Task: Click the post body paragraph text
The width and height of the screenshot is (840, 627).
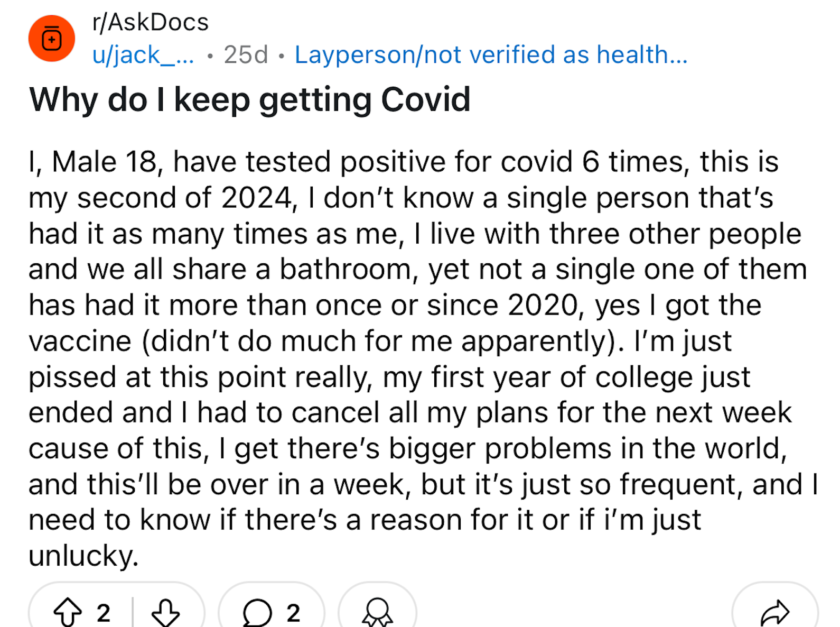Action: pyautogui.click(x=423, y=358)
